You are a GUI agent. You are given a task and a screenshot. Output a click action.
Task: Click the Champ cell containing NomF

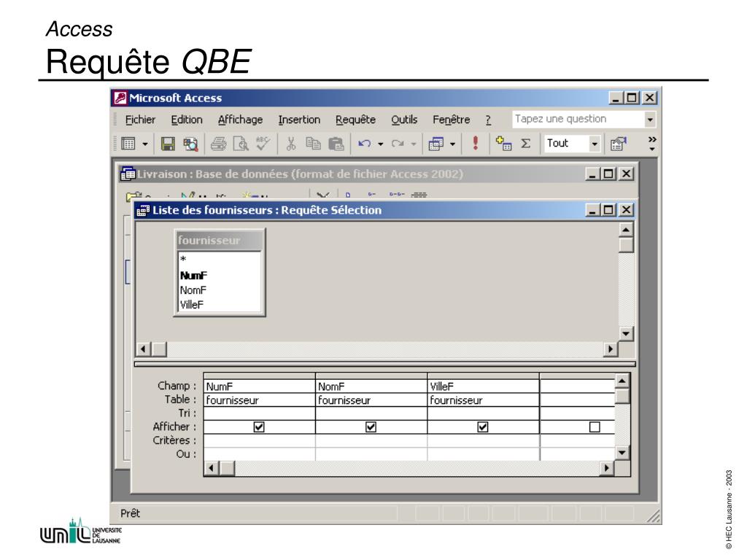click(371, 386)
